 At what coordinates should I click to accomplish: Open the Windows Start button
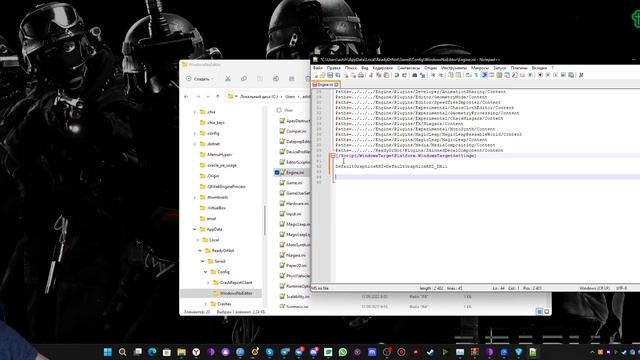coord(108,352)
